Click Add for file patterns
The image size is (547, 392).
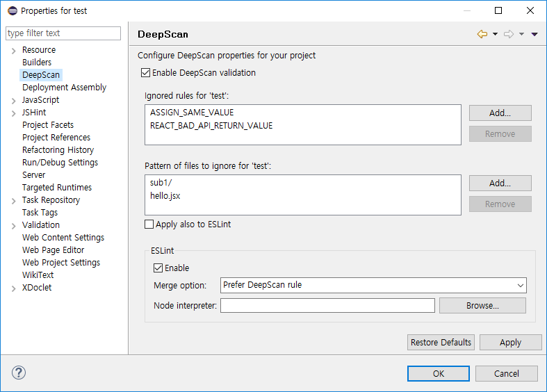(500, 183)
